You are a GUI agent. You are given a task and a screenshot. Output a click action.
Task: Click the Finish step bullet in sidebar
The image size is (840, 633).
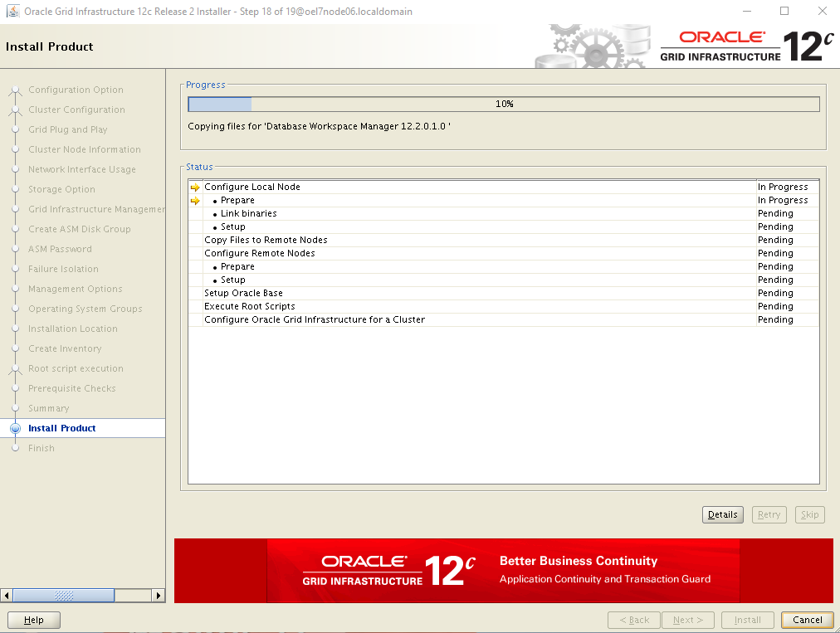click(x=15, y=449)
